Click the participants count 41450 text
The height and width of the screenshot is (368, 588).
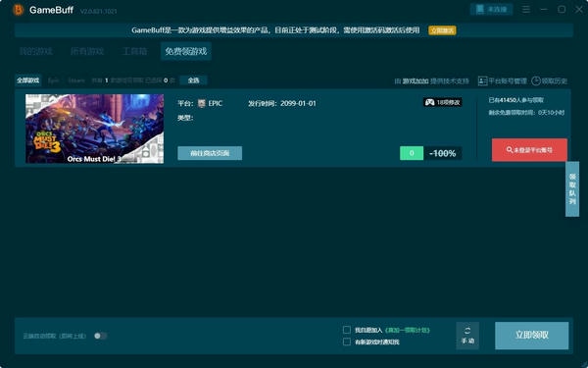tap(515, 100)
